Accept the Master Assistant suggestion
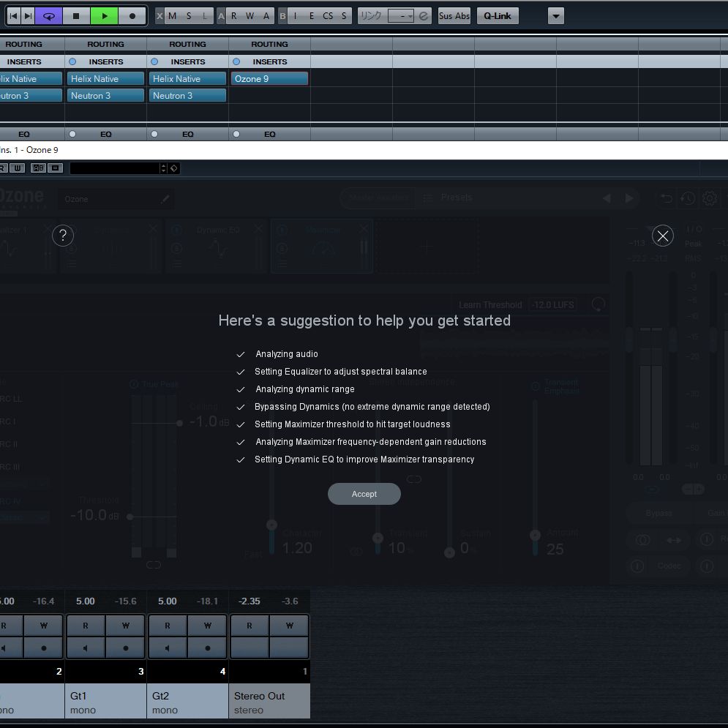Screen dimensions: 728x728 tap(364, 494)
